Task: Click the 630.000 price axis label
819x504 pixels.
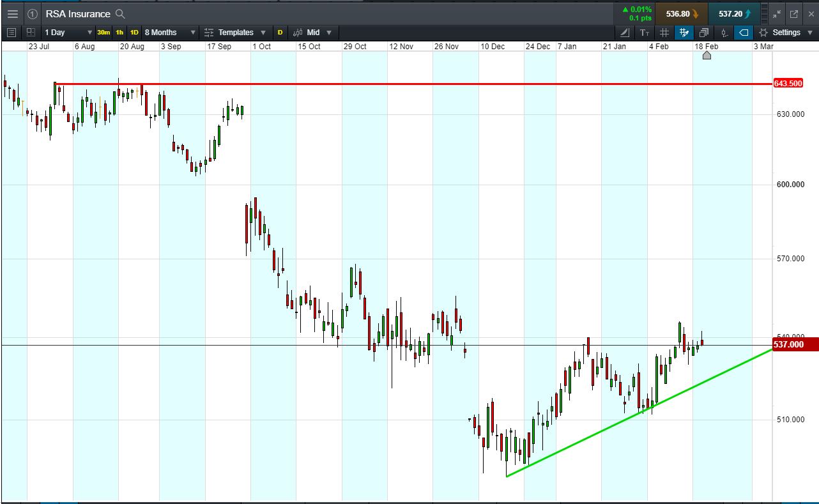Action: pos(790,114)
